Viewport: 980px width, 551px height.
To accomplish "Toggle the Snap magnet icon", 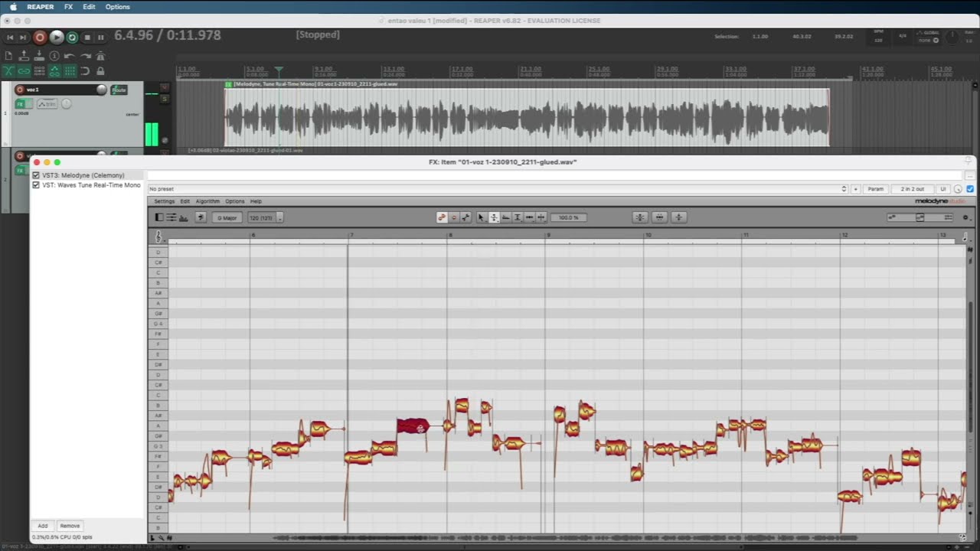I will pyautogui.click(x=85, y=70).
